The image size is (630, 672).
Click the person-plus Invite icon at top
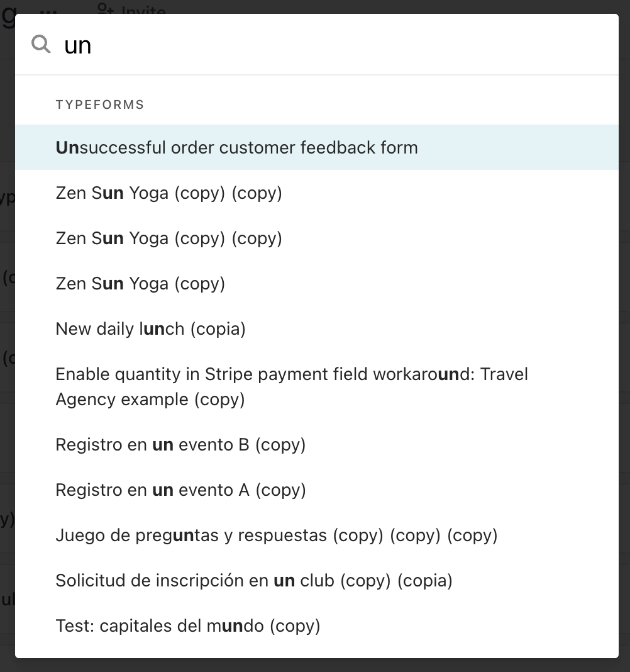[x=105, y=8]
